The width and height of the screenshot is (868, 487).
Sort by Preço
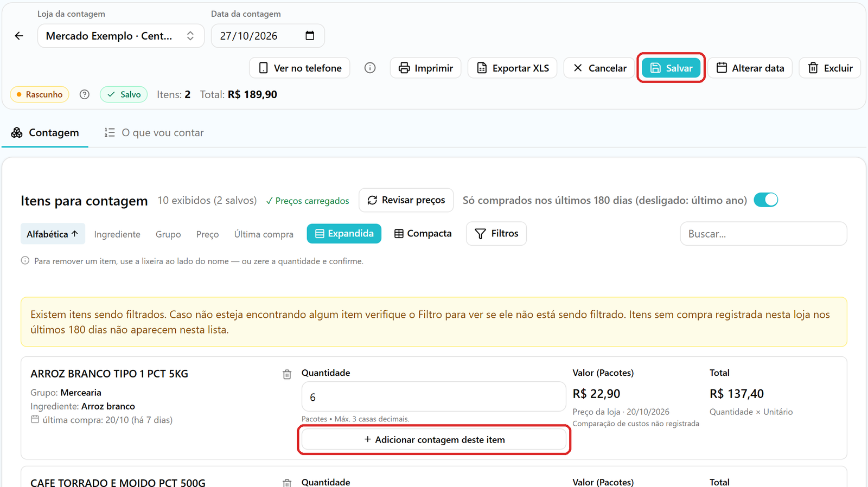point(207,234)
